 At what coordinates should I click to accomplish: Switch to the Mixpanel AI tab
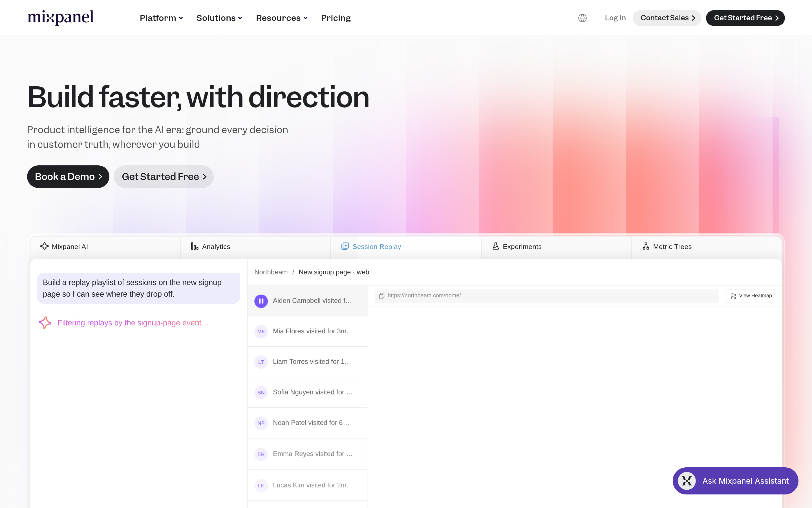pos(105,247)
